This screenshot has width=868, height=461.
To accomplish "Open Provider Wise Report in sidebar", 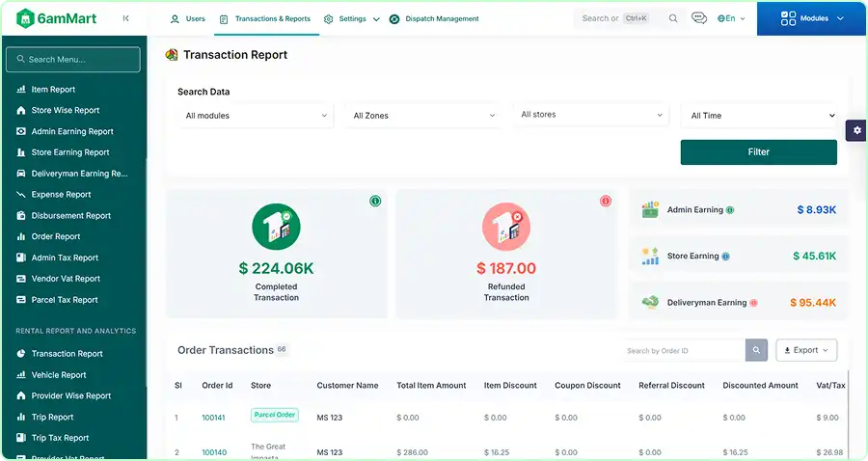I will (73, 395).
